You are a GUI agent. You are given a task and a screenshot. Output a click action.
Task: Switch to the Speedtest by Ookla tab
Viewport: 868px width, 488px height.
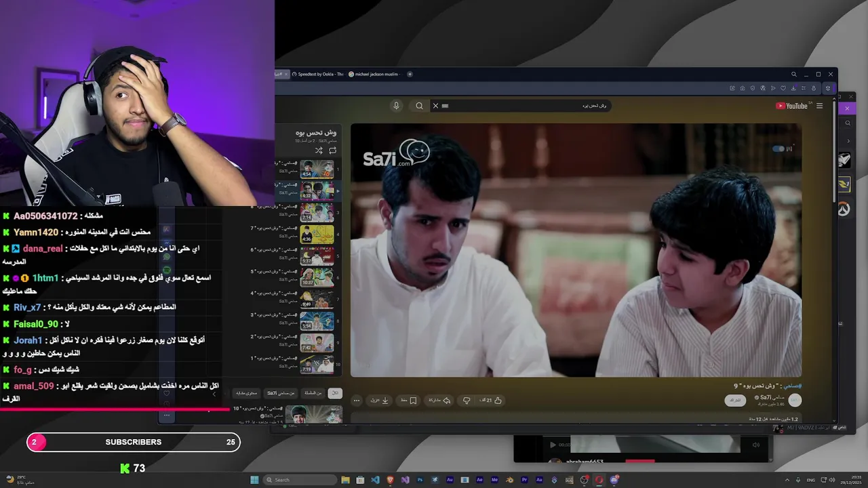coord(318,74)
